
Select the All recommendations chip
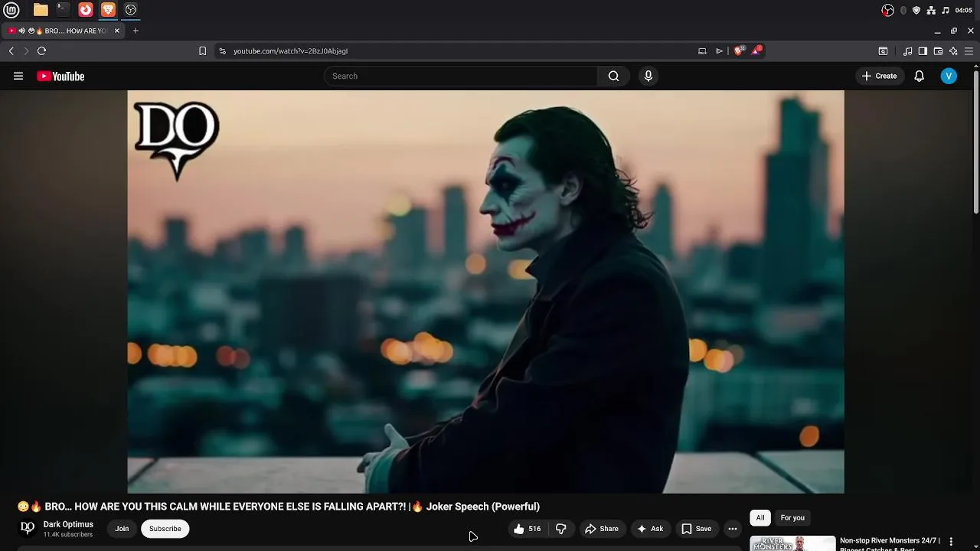pyautogui.click(x=760, y=518)
